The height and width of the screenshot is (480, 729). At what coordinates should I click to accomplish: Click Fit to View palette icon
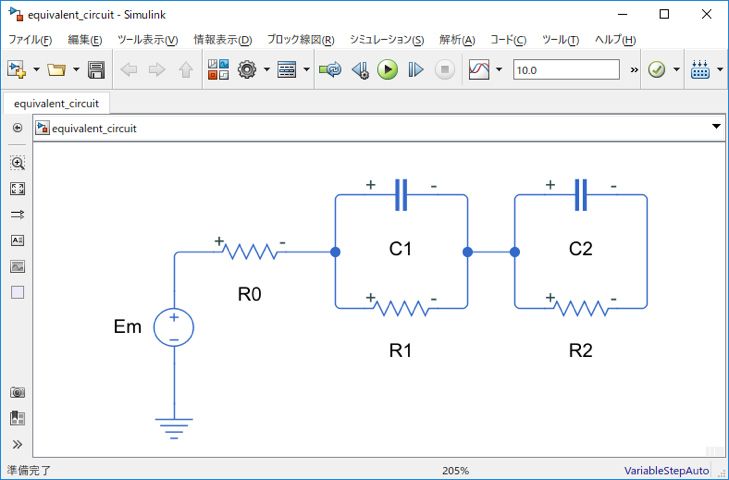point(17,188)
